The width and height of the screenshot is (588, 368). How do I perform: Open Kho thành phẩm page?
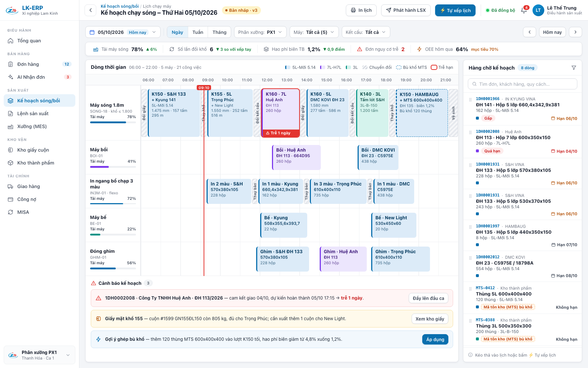[x=39, y=163]
